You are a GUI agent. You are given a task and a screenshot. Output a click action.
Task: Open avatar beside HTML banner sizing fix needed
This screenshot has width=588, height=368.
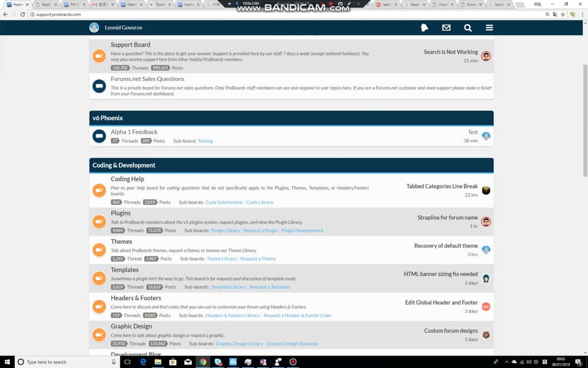coord(486,279)
